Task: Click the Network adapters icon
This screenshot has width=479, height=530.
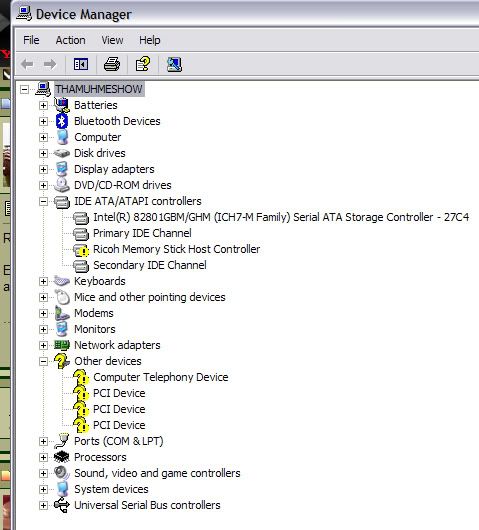Action: coord(62,345)
